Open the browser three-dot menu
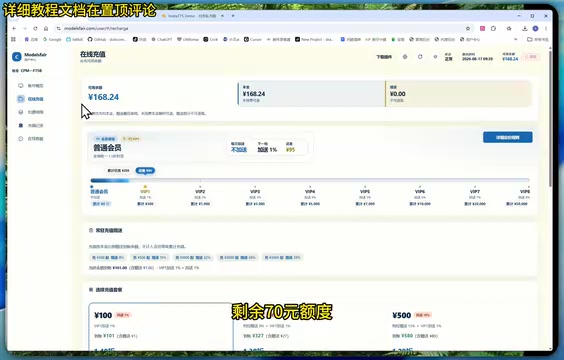Viewport: 564px width, 360px height. click(546, 28)
